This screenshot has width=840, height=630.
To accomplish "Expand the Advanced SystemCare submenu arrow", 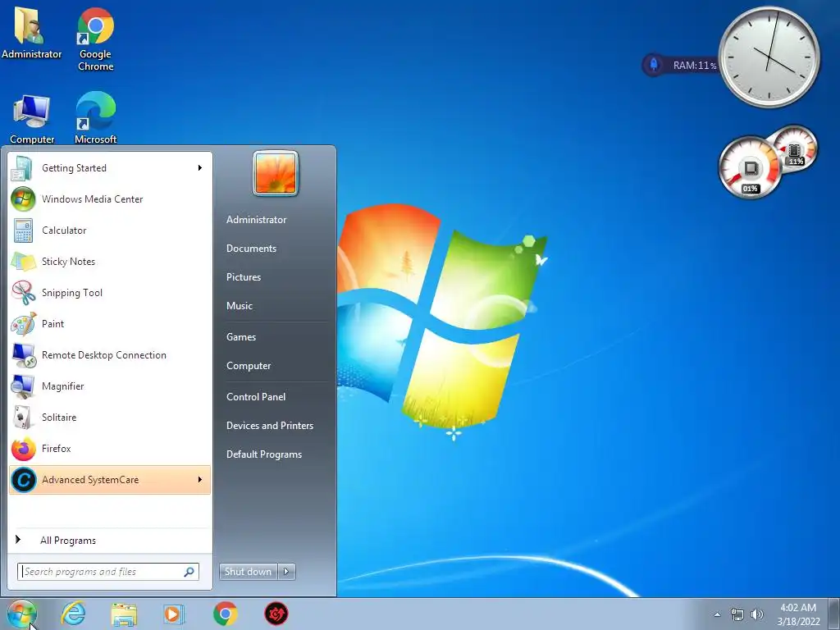I will tap(200, 479).
